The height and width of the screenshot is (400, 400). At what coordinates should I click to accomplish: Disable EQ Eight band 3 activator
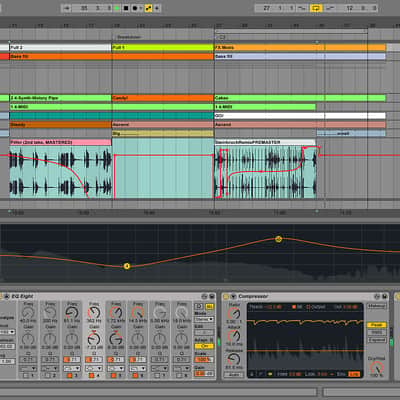point(70,376)
